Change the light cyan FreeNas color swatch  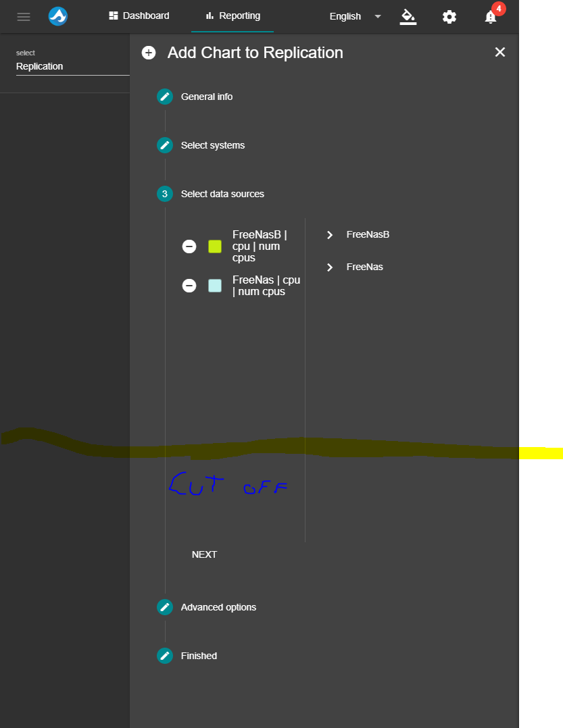tap(215, 286)
